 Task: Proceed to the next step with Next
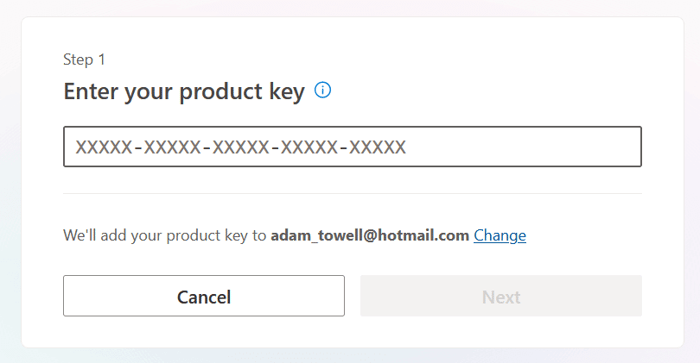(x=501, y=296)
